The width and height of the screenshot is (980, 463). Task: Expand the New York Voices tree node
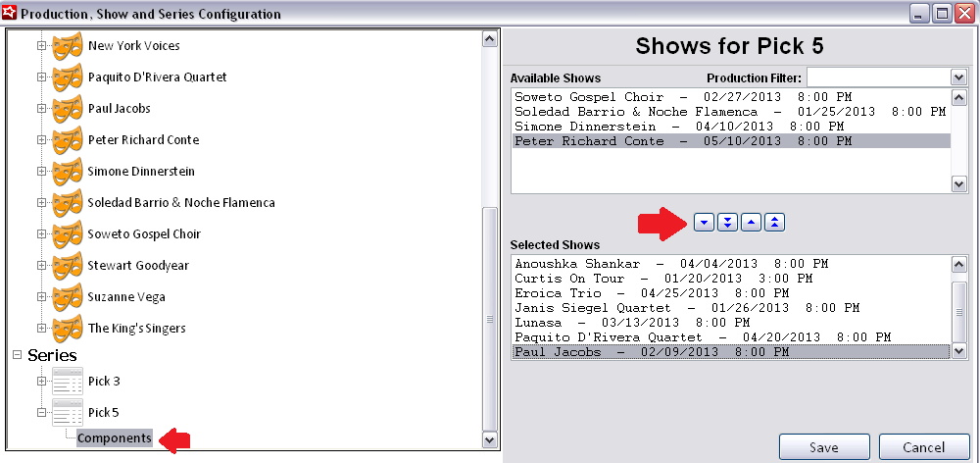coord(41,46)
